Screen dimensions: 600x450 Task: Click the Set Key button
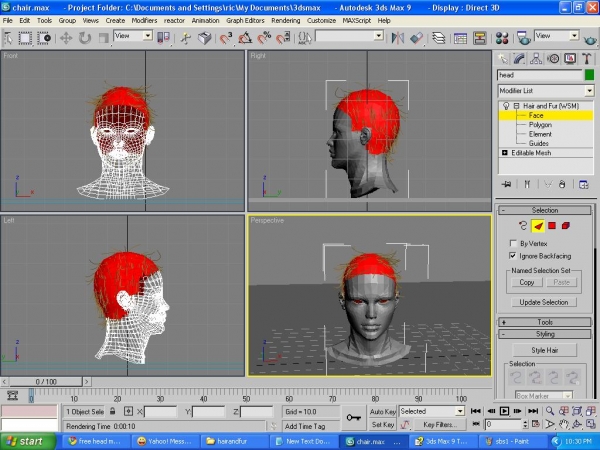click(x=382, y=424)
